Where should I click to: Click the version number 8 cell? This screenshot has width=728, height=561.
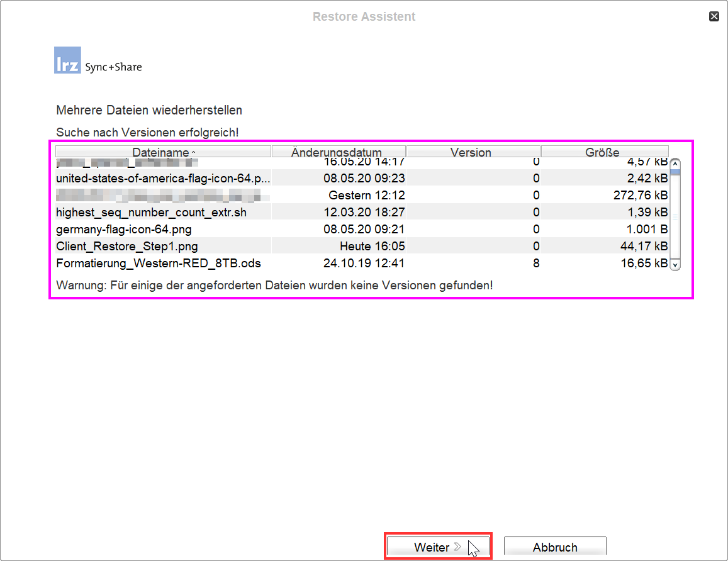[x=536, y=264]
